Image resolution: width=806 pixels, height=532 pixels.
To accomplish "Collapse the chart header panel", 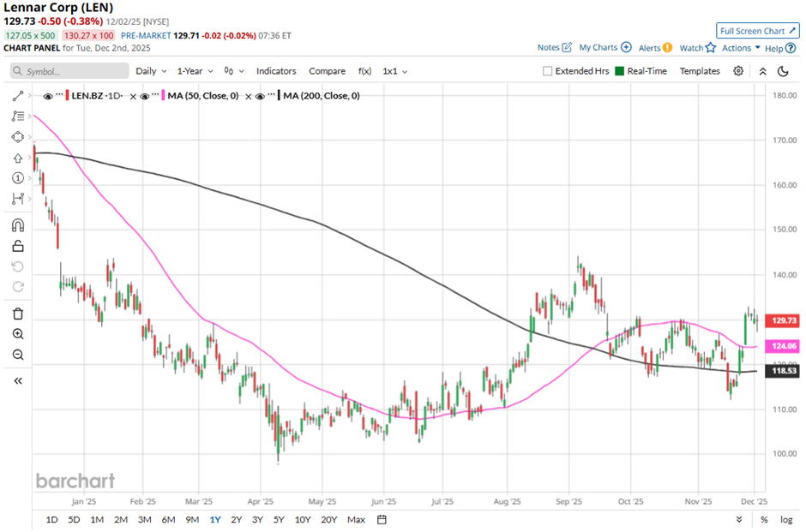I will 763,71.
